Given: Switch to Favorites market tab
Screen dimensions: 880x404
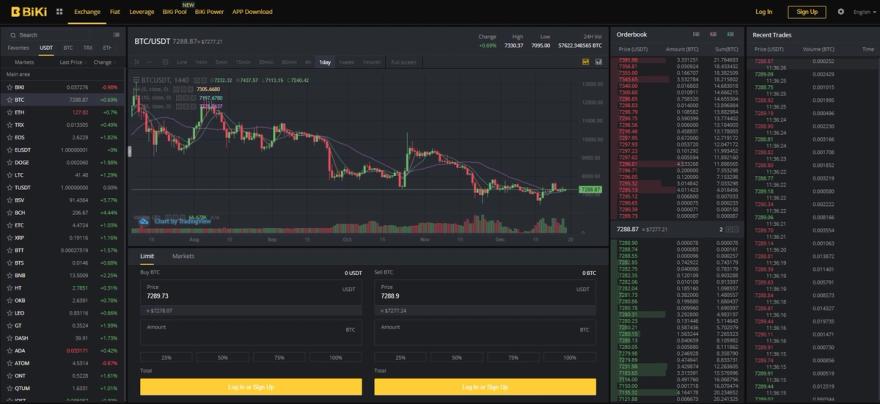Looking at the screenshot, I should pos(19,48).
